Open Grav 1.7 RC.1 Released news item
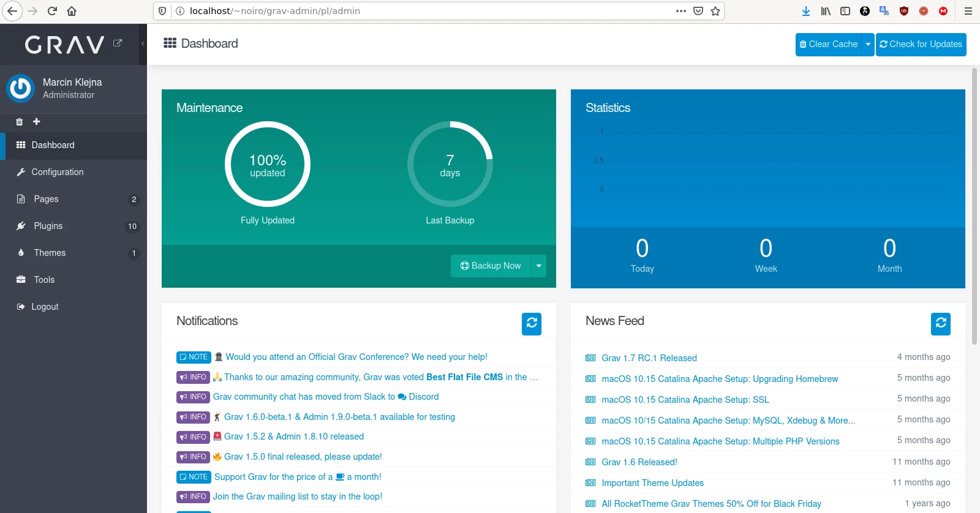The image size is (980, 513). 649,358
